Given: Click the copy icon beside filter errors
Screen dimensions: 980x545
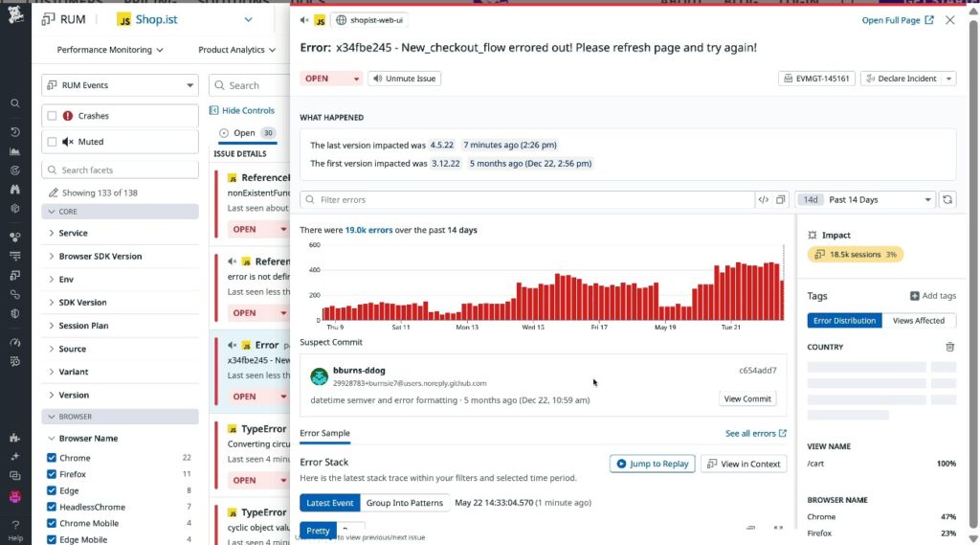Looking at the screenshot, I should click(780, 199).
